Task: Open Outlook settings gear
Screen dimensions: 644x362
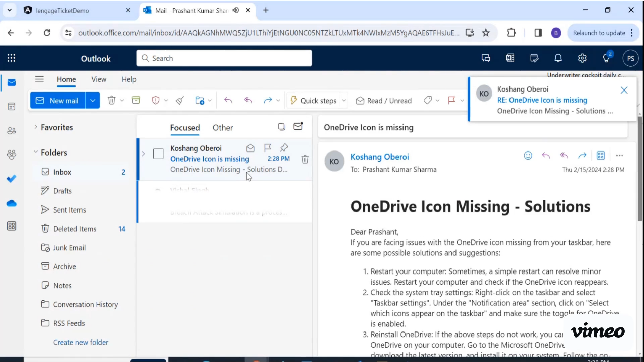Action: coord(582,58)
